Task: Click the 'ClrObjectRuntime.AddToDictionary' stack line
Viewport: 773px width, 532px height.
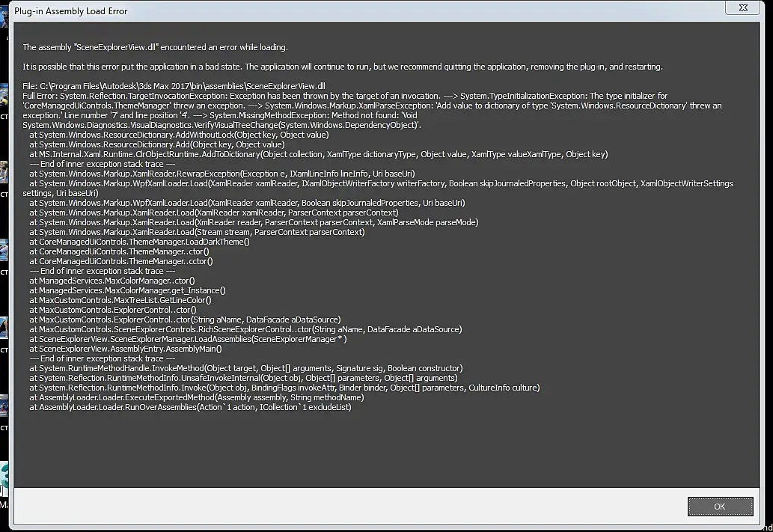Action: pos(319,154)
